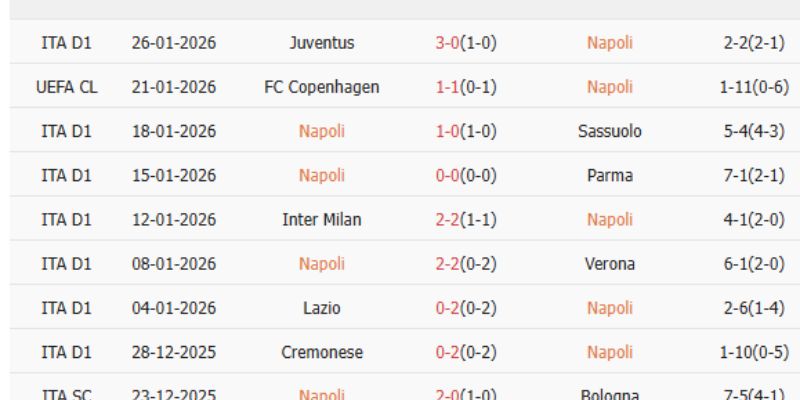This screenshot has width=800, height=400.
Task: Select the 28-12-2025 match date
Action: point(174,351)
